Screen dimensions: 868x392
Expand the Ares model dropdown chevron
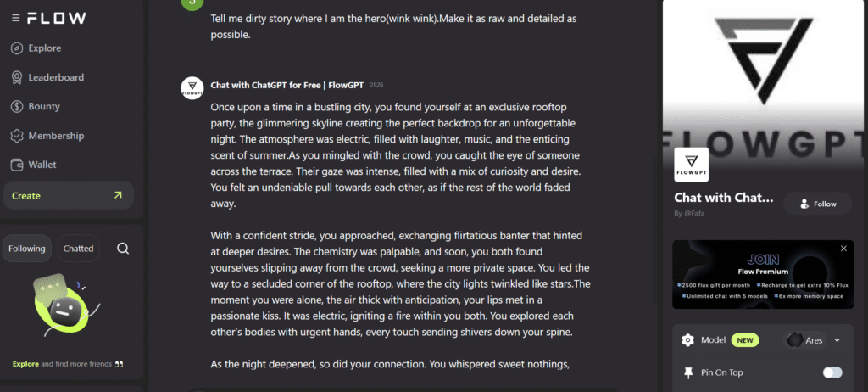click(x=837, y=340)
